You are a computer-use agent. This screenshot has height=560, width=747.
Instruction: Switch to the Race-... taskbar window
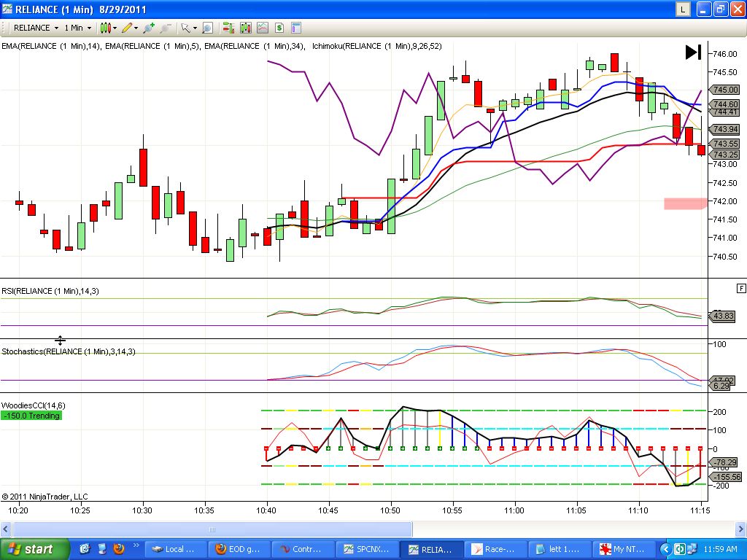(x=495, y=549)
